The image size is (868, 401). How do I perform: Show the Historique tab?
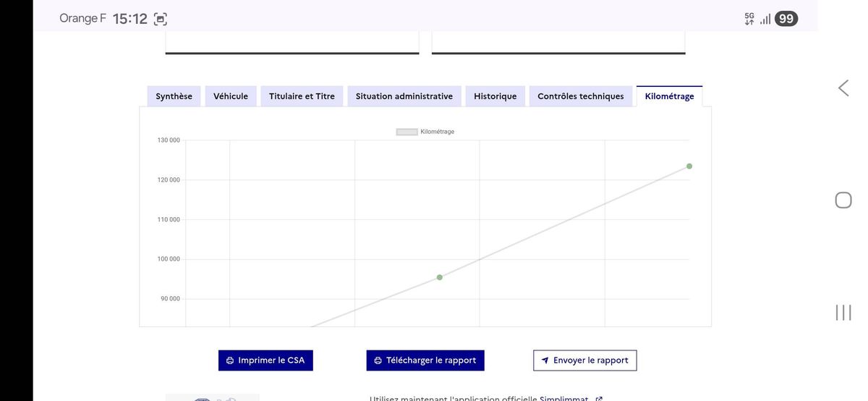(495, 96)
